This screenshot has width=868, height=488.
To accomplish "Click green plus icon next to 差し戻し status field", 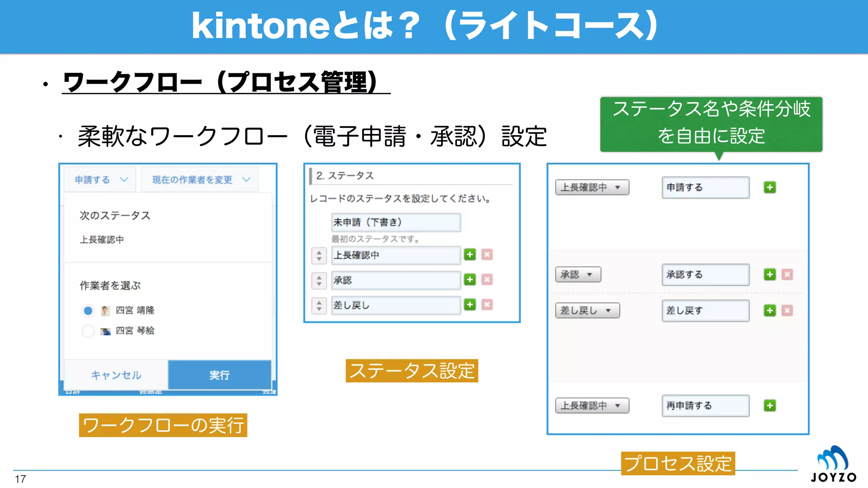I will [470, 305].
